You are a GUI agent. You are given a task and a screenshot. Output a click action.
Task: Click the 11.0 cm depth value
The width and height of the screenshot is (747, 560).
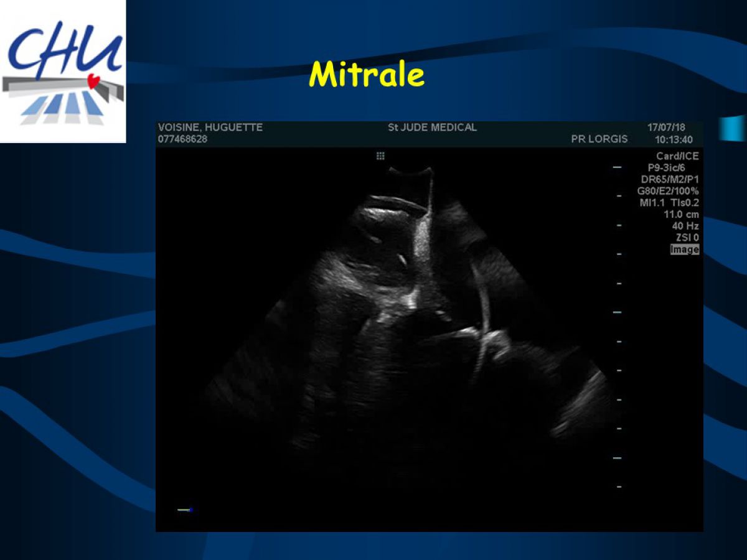click(x=681, y=215)
